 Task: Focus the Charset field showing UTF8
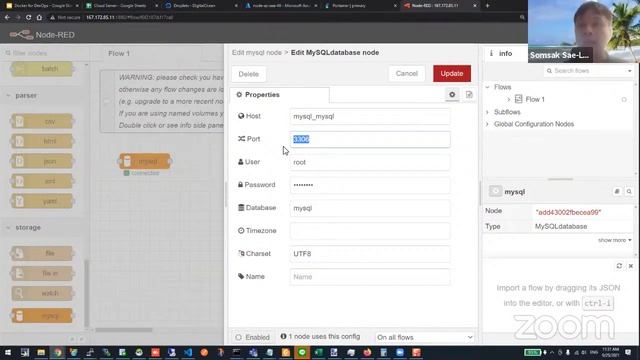[x=370, y=254]
